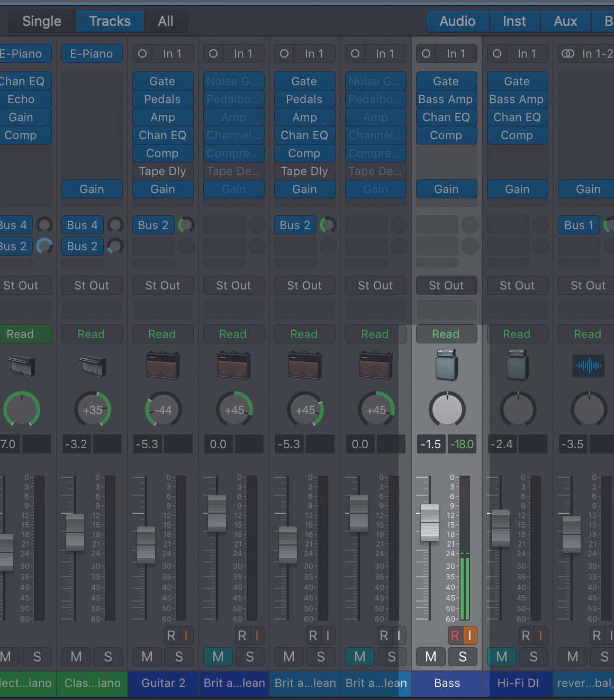
Task: Select the Inst channel filter tab
Action: [x=514, y=21]
